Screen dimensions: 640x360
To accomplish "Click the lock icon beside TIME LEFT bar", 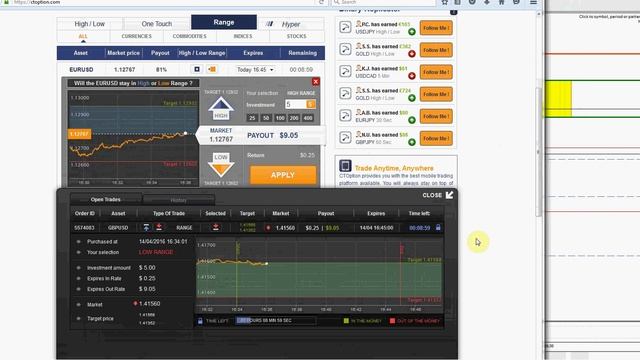I will click(x=200, y=321).
